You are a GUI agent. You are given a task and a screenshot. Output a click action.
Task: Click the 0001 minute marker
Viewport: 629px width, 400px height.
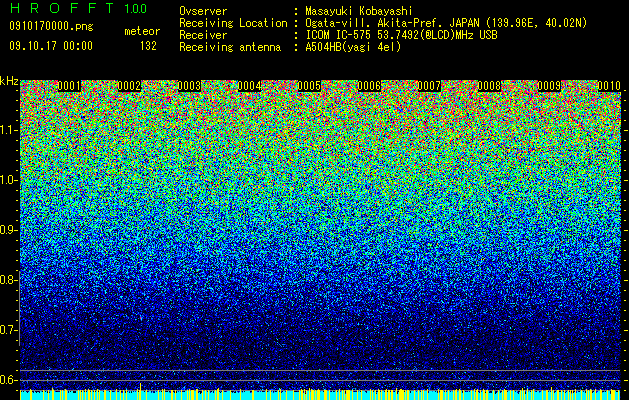tap(69, 86)
